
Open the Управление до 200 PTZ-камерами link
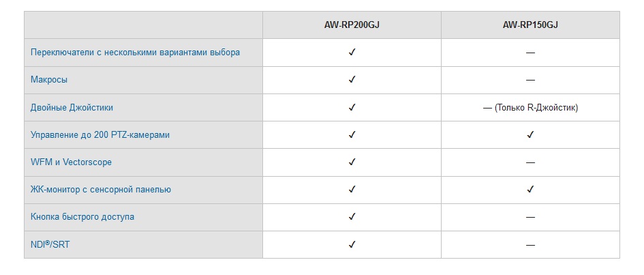point(99,135)
